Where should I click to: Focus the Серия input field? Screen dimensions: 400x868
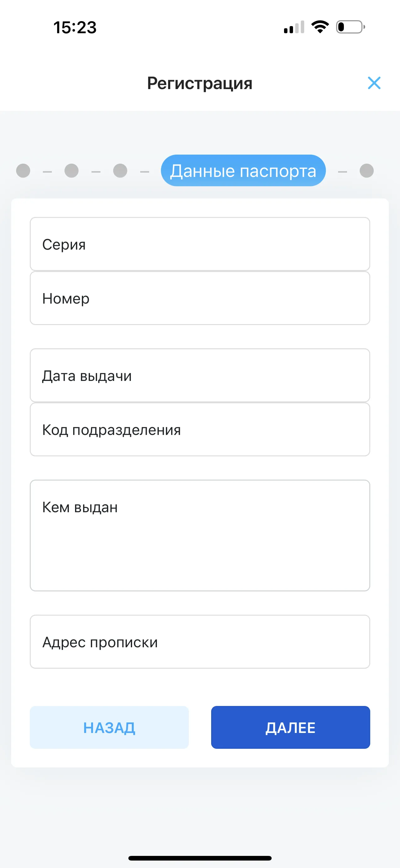(200, 244)
